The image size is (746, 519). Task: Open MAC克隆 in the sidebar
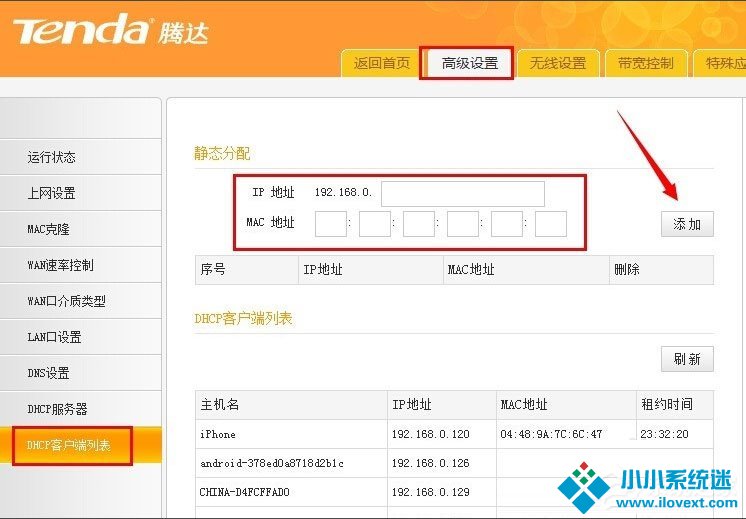point(81,229)
